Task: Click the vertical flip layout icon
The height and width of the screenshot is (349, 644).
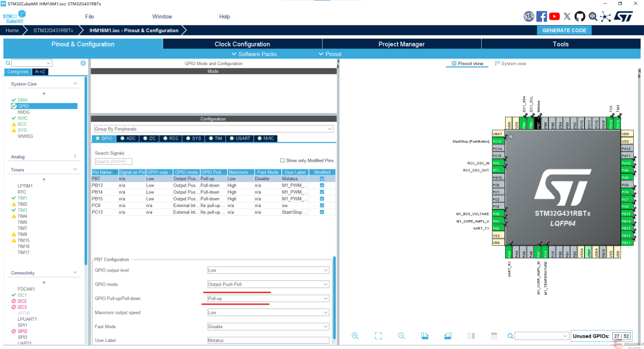Action: [x=471, y=336]
